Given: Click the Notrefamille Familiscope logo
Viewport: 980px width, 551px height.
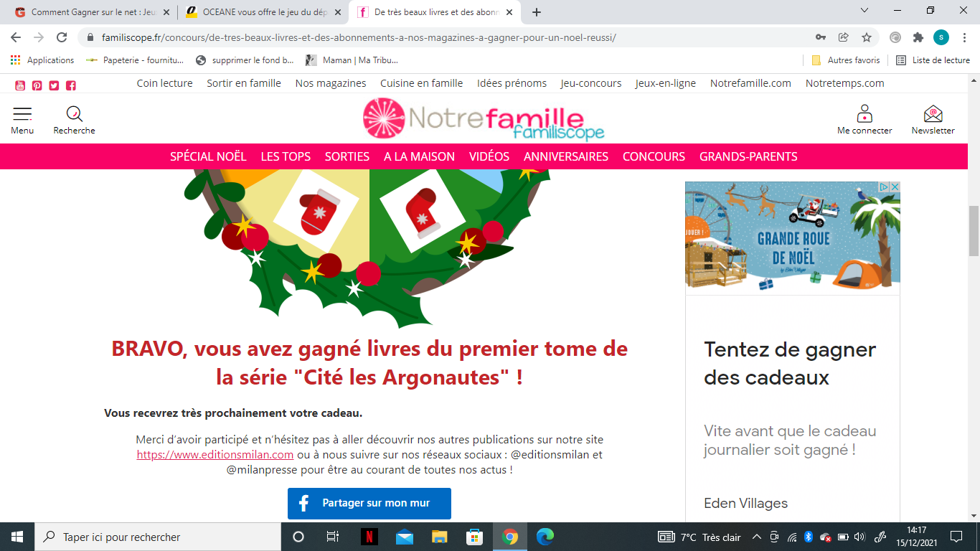Looking at the screenshot, I should click(484, 118).
